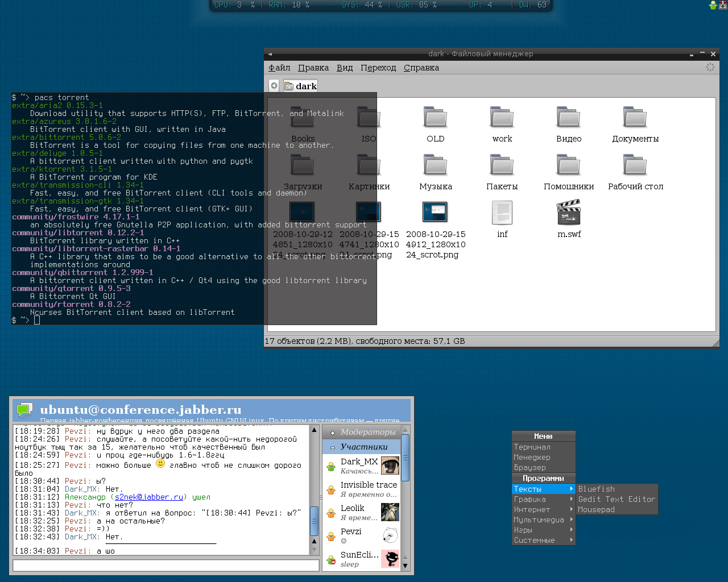Open the Музыка folder
This screenshot has height=582, width=728.
tap(436, 165)
